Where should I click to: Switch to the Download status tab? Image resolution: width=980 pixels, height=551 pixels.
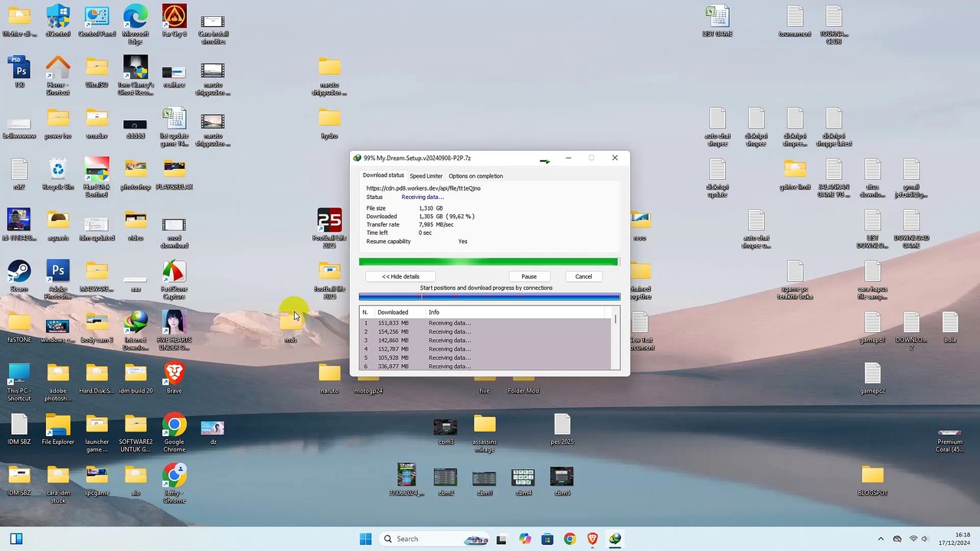[x=384, y=175]
